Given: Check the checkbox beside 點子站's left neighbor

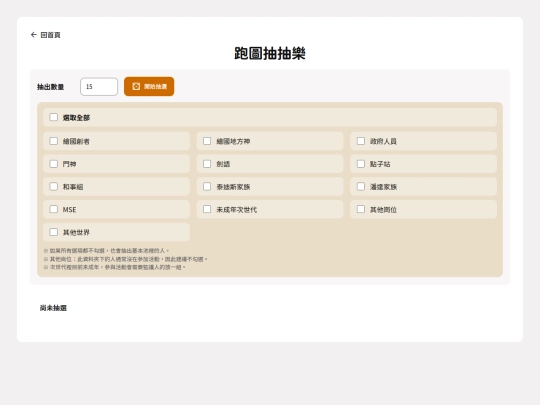Looking at the screenshot, I should pos(207,164).
